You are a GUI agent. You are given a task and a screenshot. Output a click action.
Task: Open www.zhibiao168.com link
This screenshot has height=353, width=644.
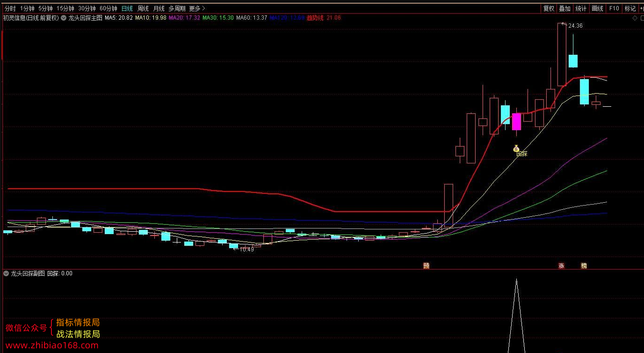52,346
